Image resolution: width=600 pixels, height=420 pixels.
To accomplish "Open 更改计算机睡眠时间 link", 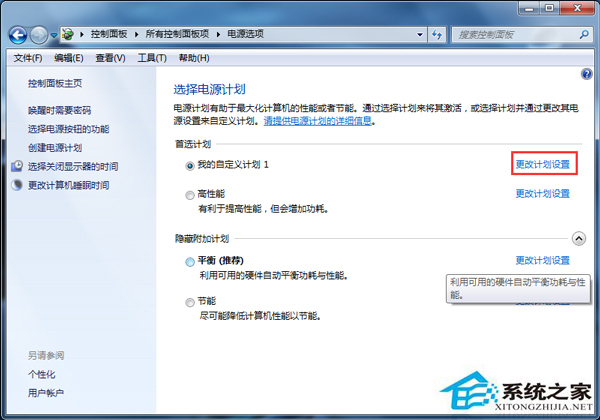I will (68, 186).
